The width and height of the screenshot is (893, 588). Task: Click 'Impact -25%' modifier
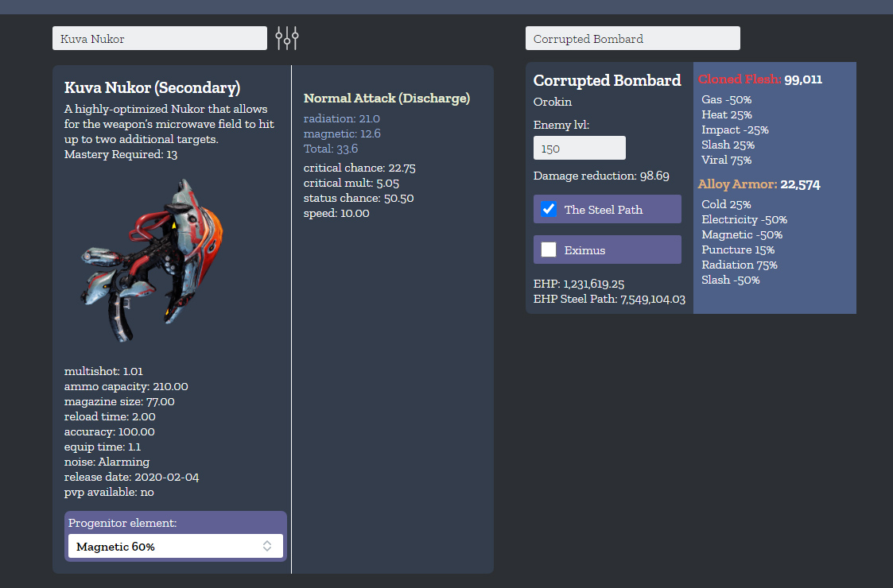[x=736, y=130]
